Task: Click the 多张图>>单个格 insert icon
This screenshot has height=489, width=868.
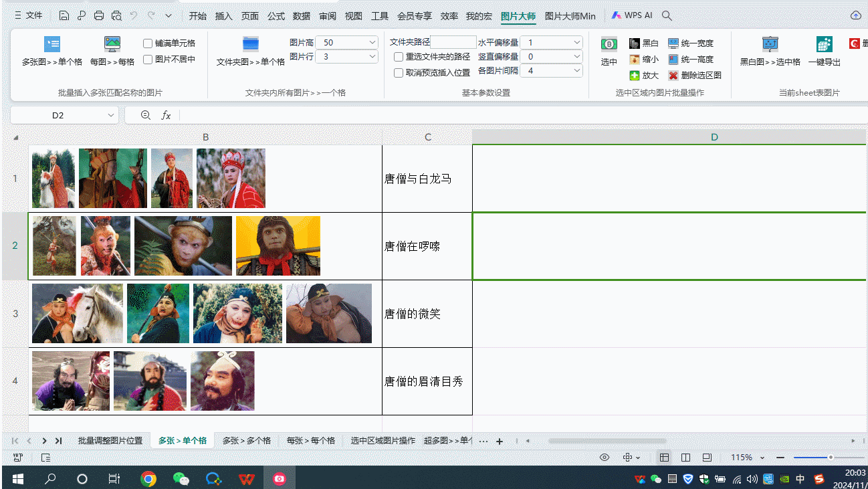Action: pyautogui.click(x=52, y=44)
